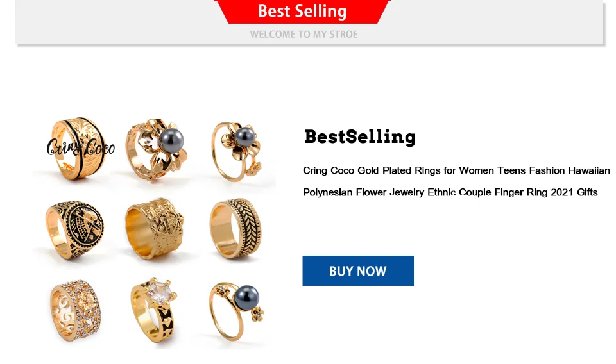
Task: Choose the crystal solitaire ring with black pattern
Action: click(153, 310)
